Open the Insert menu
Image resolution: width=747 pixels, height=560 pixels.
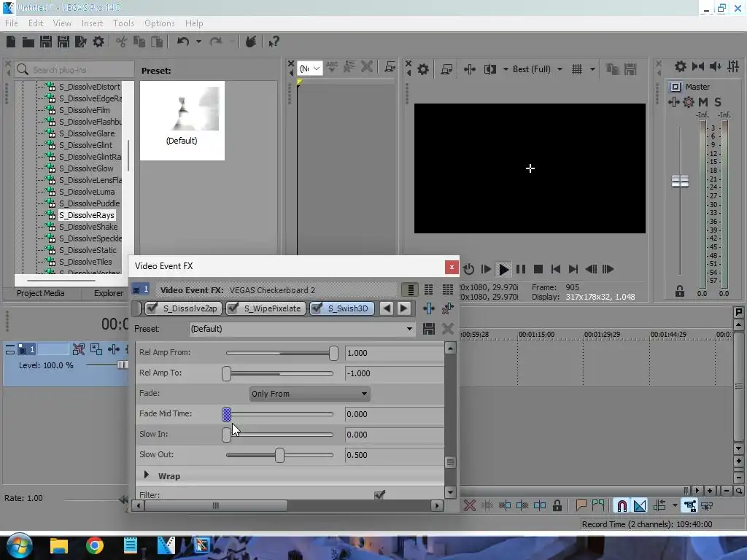coord(92,23)
